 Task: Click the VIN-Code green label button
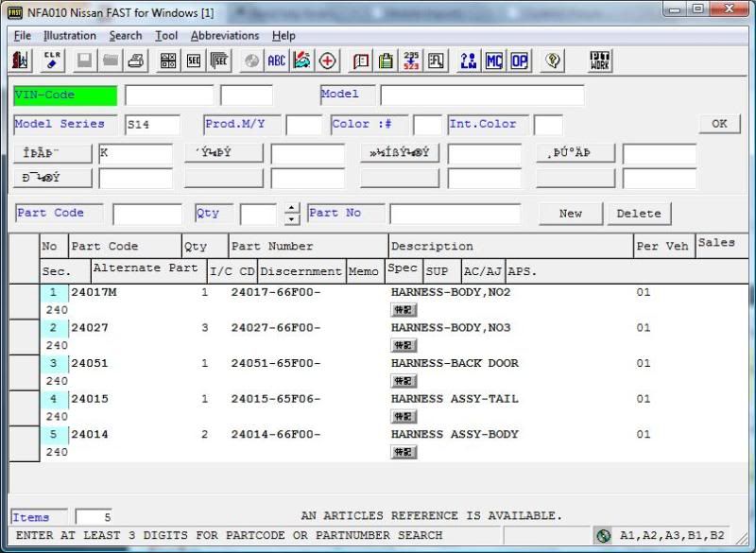[x=65, y=95]
